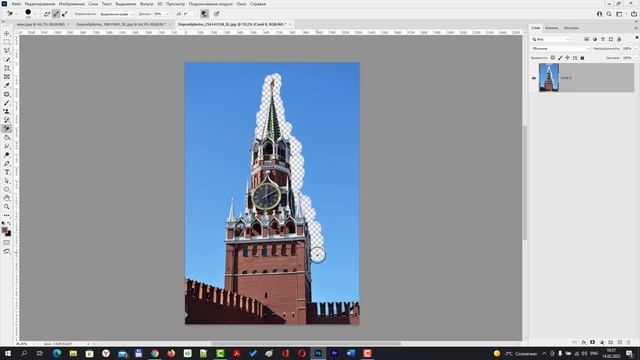Select the Zoom tool
Viewport: 640px width, 360px height.
[7, 207]
